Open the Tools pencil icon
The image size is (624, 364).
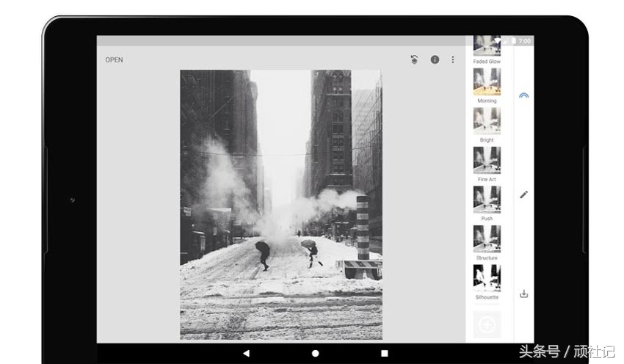(x=523, y=194)
